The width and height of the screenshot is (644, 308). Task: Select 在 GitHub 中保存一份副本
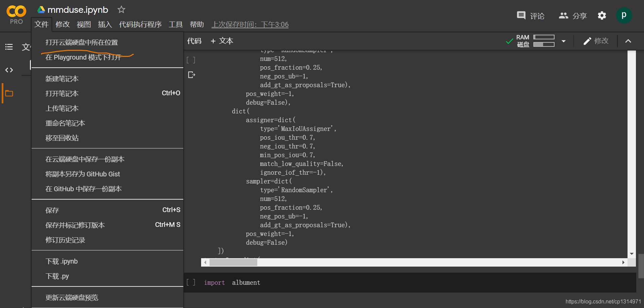pyautogui.click(x=108, y=189)
